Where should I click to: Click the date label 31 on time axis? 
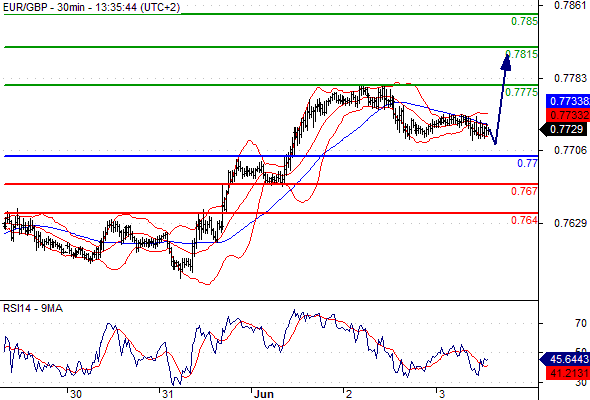167,394
